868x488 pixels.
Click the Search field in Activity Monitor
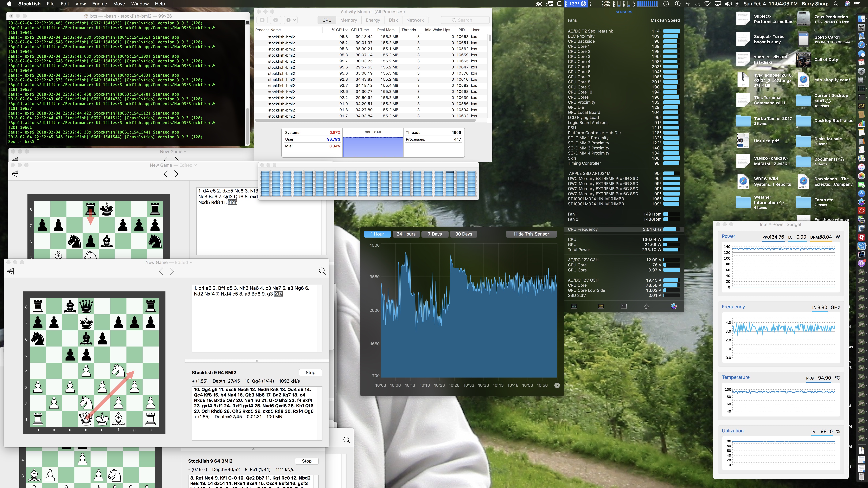(465, 20)
